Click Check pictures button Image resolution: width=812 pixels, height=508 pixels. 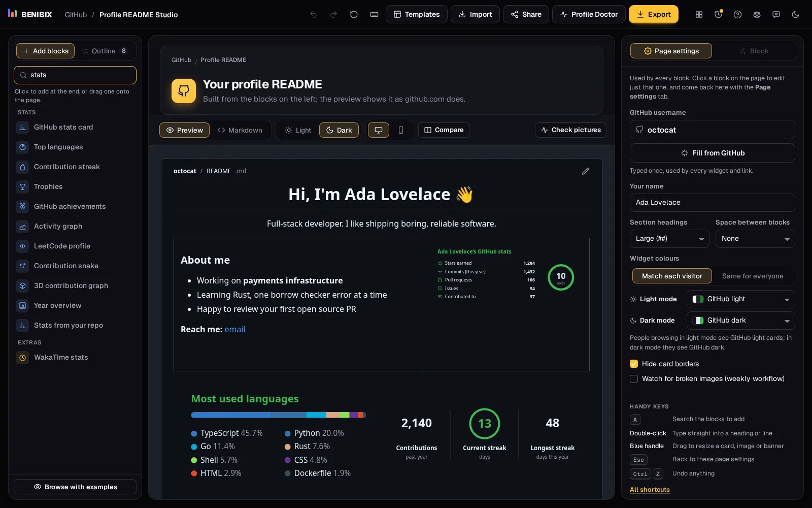pos(571,130)
